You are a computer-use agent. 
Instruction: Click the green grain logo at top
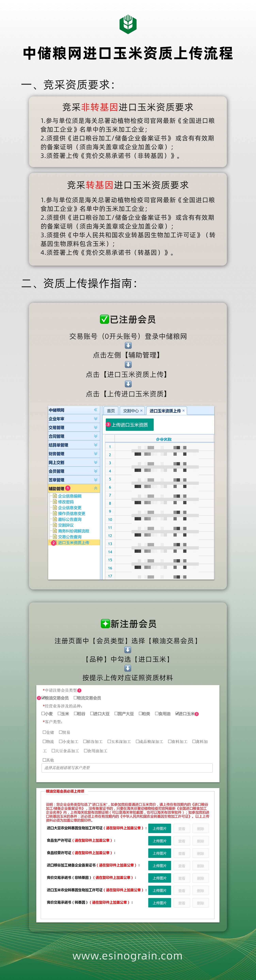[x=128, y=24]
